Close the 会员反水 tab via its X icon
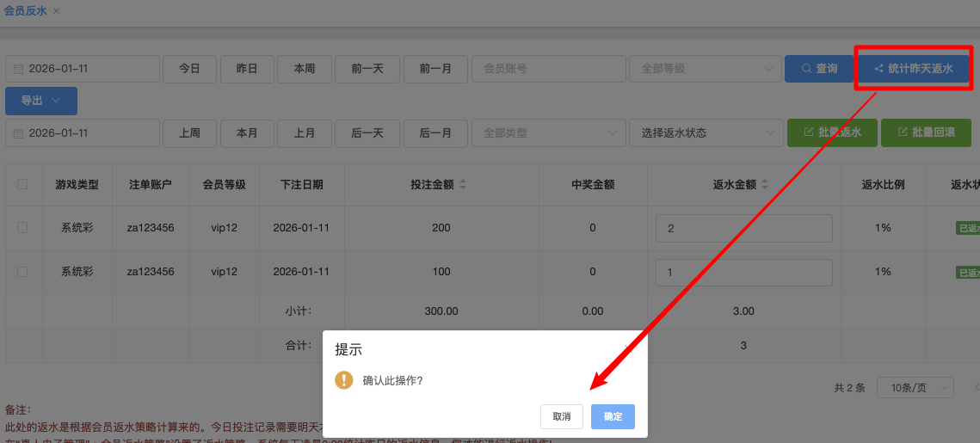 coord(57,10)
